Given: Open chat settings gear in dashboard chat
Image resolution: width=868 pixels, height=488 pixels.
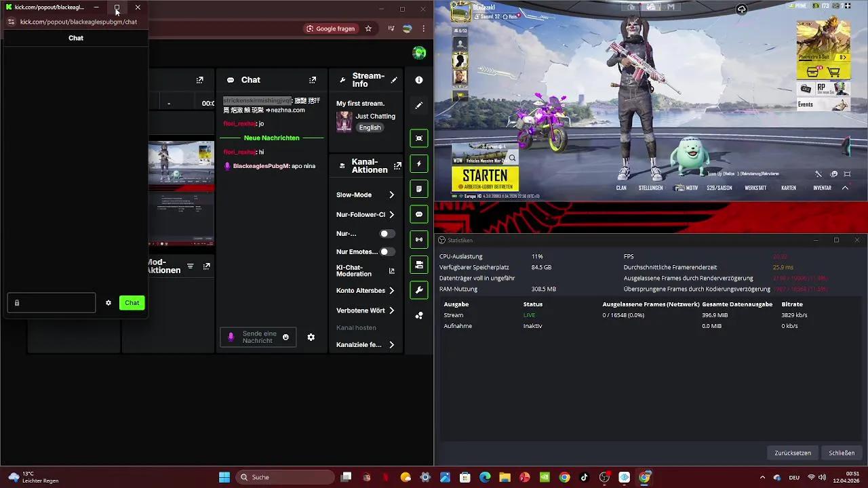Looking at the screenshot, I should coord(311,337).
